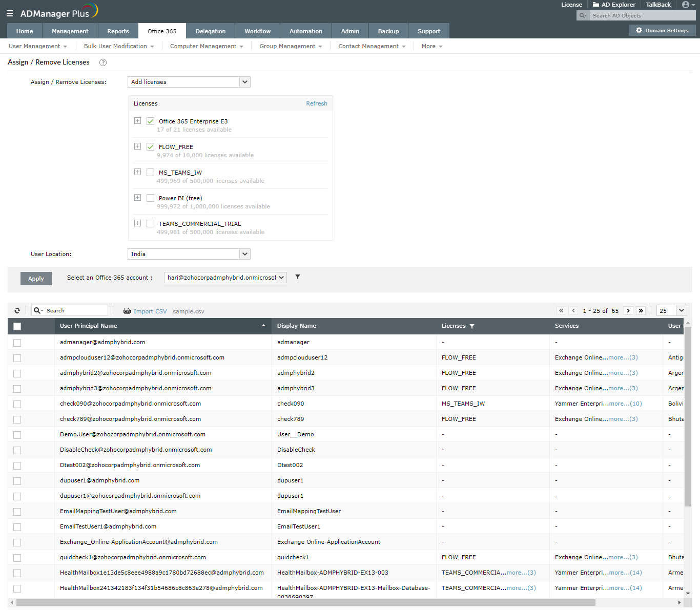The width and height of the screenshot is (700, 613).
Task: Open the Automation tab
Action: point(306,31)
